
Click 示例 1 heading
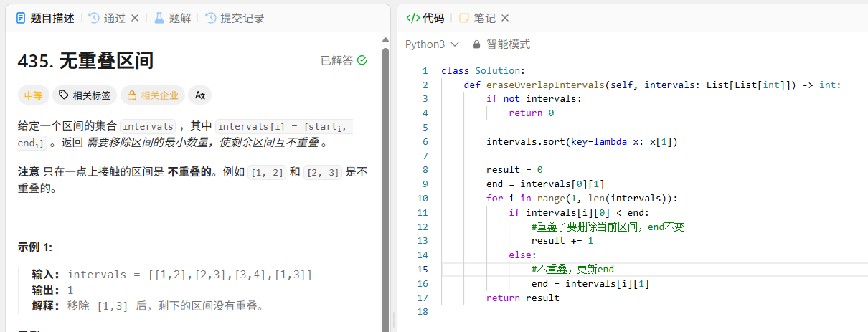tap(35, 247)
